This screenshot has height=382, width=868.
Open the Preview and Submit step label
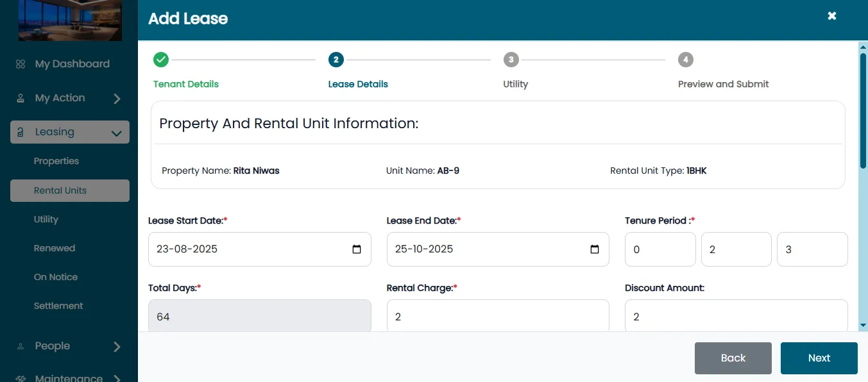pos(724,84)
